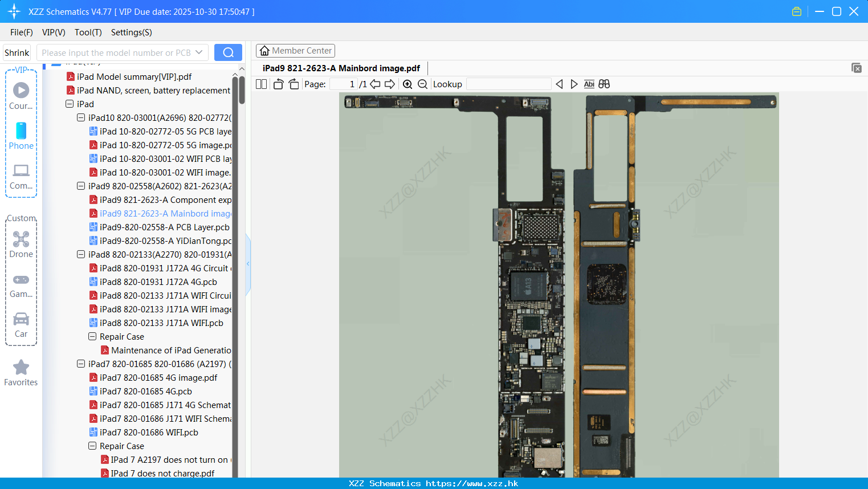Toggle the Abi whole-word match icon
Image resolution: width=868 pixels, height=489 pixels.
pyautogui.click(x=589, y=84)
